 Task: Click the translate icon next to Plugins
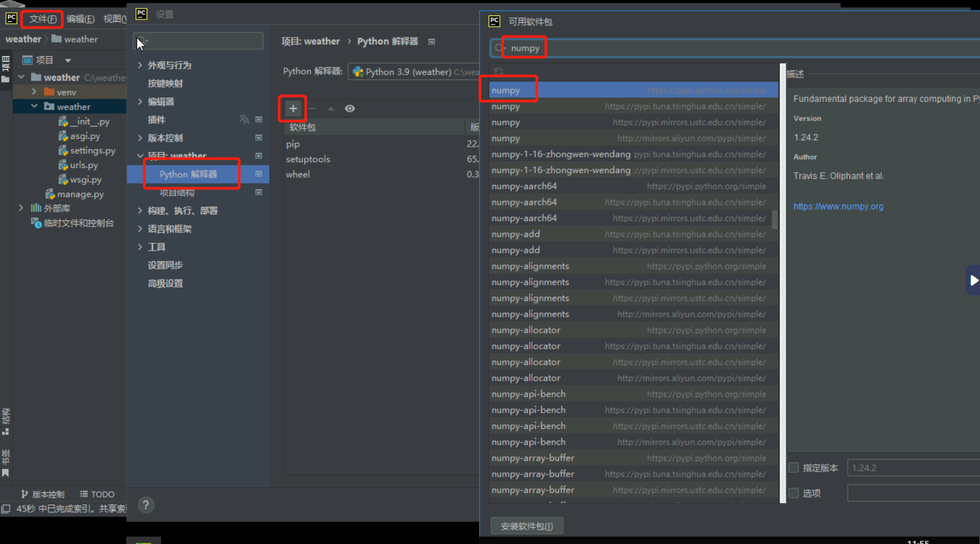click(244, 120)
